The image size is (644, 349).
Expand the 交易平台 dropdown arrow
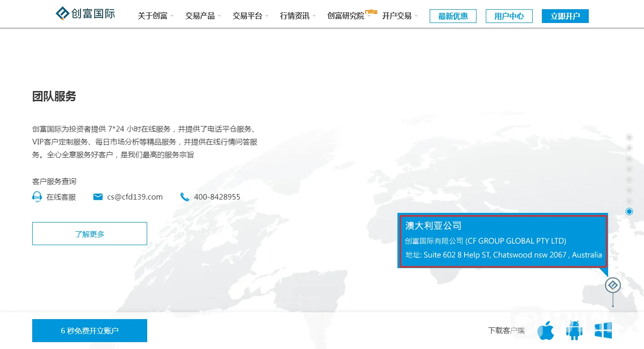tap(267, 16)
